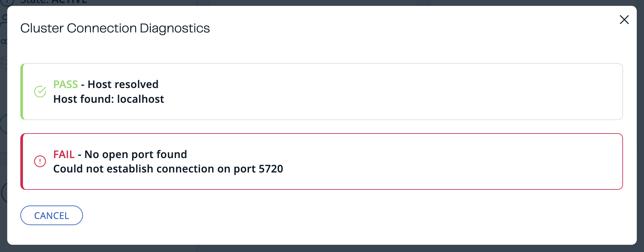Click the green accent bar on the PASS card
644x252 pixels.
[x=22, y=92]
